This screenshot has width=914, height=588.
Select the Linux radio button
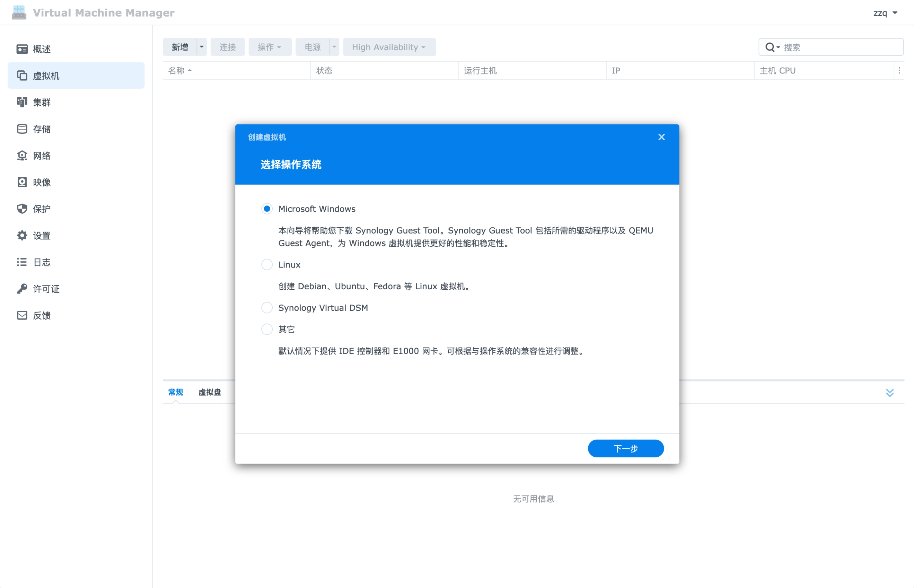click(x=267, y=265)
